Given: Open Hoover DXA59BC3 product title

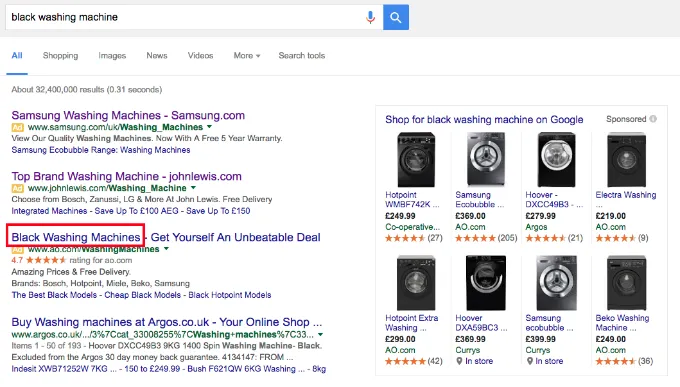Looking at the screenshot, I should point(481,323).
